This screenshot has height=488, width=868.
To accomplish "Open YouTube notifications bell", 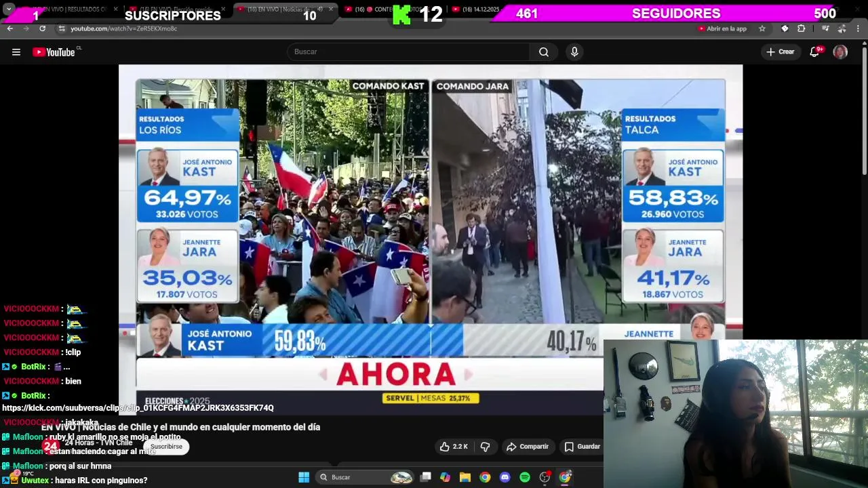I will 814,52.
